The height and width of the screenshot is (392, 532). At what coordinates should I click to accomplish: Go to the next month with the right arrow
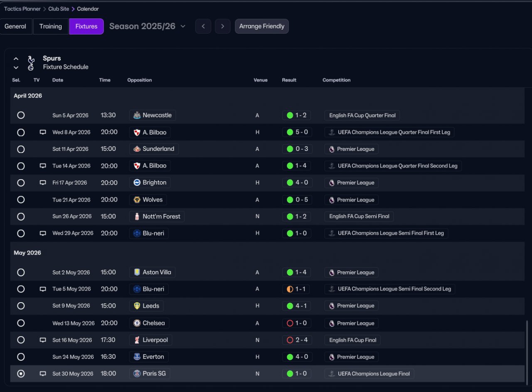tap(223, 26)
